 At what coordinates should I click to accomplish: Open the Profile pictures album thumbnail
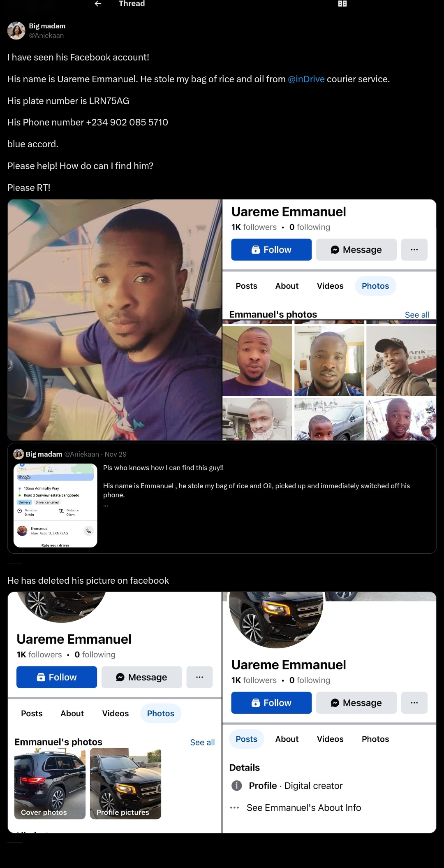point(125,784)
